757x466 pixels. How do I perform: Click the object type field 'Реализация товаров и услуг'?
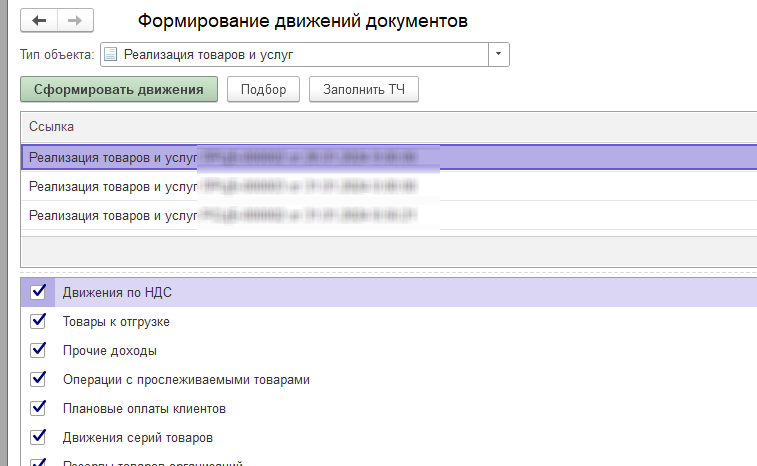pos(300,54)
